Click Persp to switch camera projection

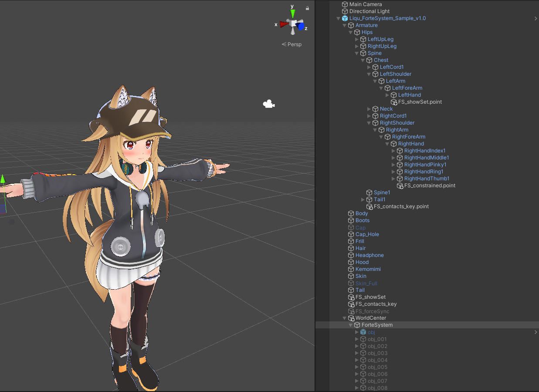[294, 44]
